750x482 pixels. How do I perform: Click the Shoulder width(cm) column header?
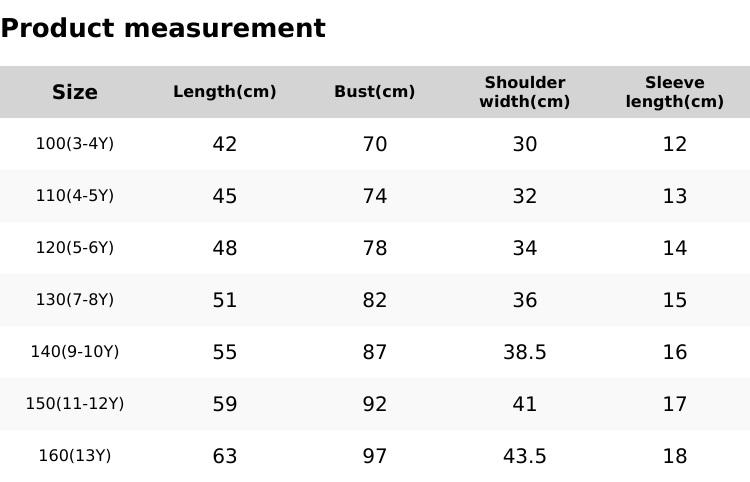tap(525, 92)
